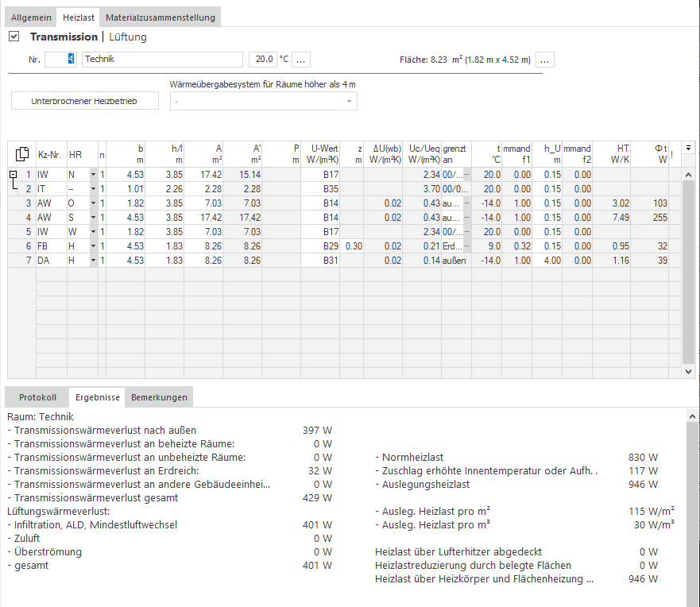Click the ellipsis button next to °C
The image size is (700, 607).
[x=301, y=60]
